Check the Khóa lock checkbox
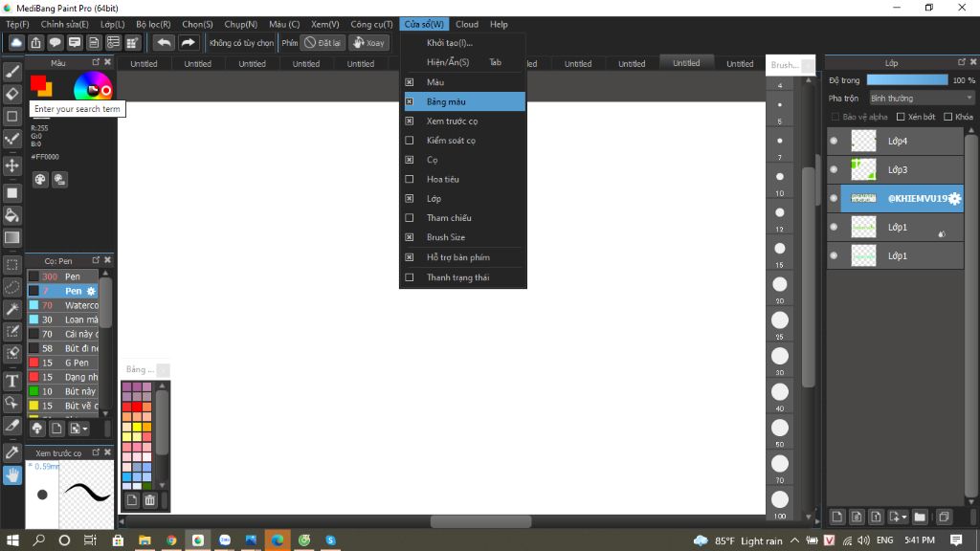Viewport: 980px width, 551px height. 948,117
